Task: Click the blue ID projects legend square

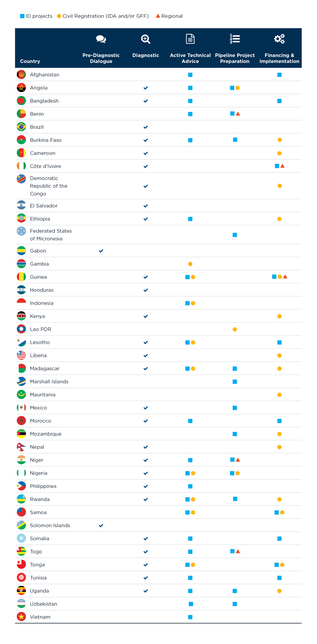Action: pyautogui.click(x=22, y=16)
